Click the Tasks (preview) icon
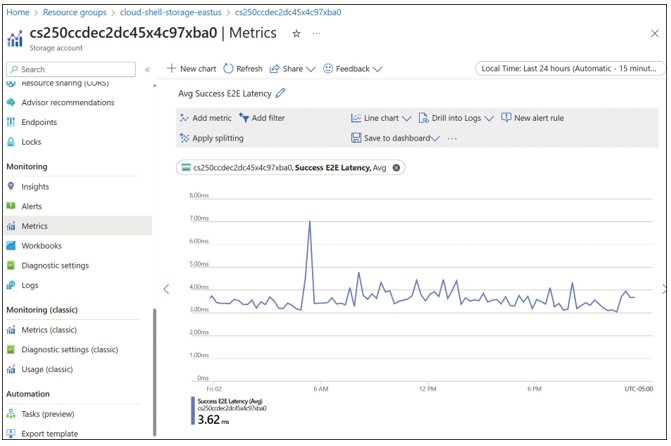 tap(11, 413)
